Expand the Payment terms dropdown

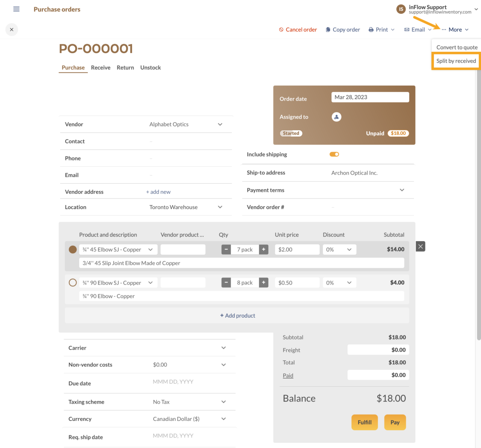click(x=402, y=190)
